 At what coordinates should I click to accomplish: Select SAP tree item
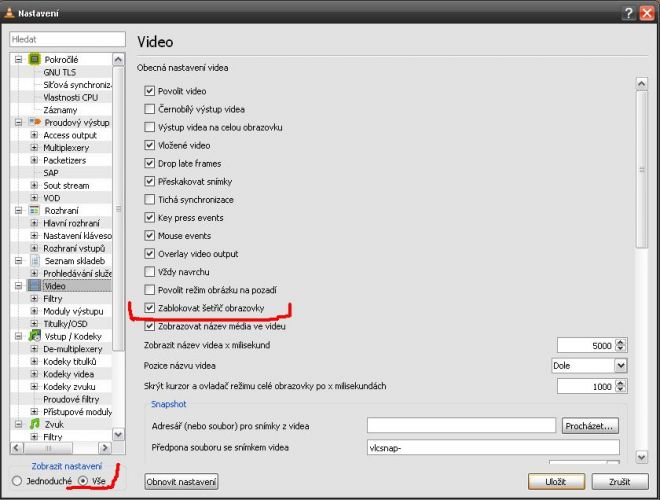(x=51, y=173)
